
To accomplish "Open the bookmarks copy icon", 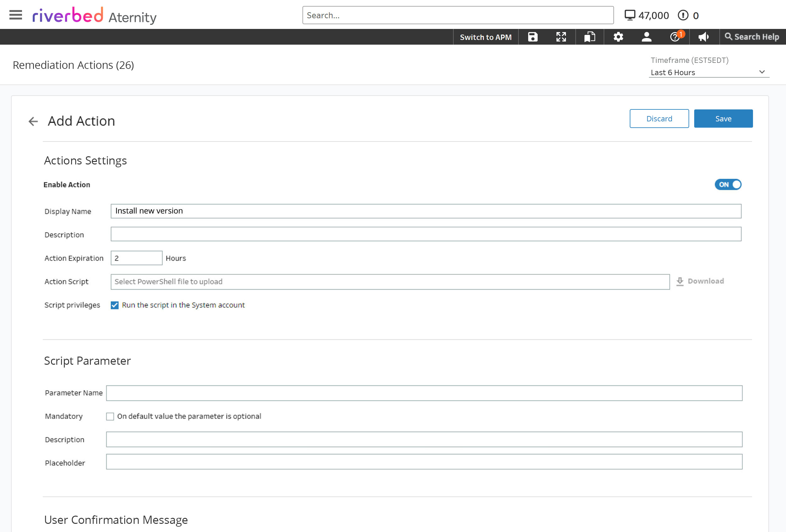I will point(589,37).
